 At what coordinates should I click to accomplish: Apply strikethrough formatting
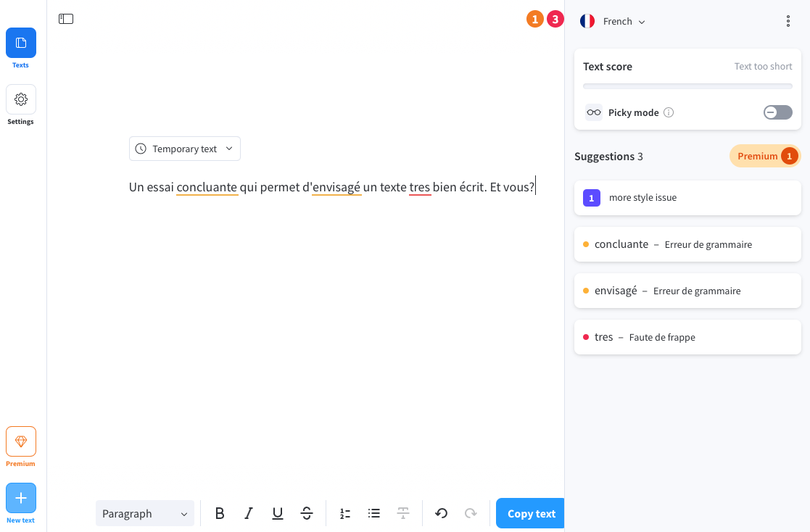tap(307, 513)
